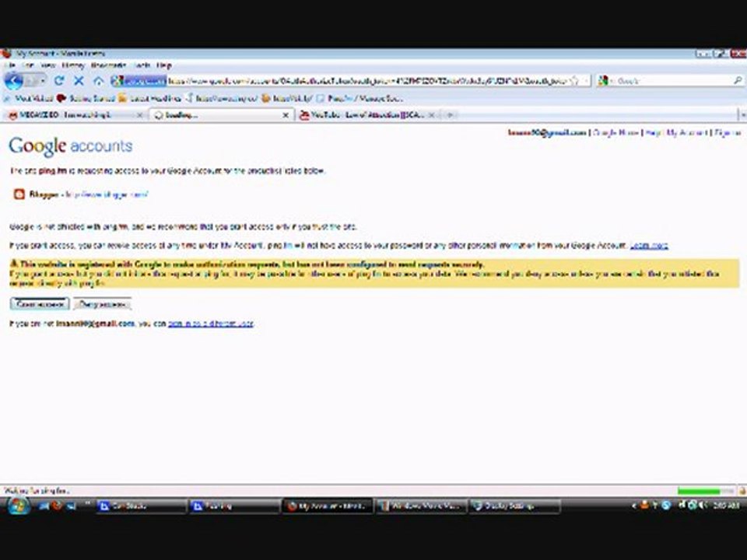Screen dimensions: 747x560
Task: Switch to the YouTube Law of Attraction tab
Action: click(x=366, y=115)
